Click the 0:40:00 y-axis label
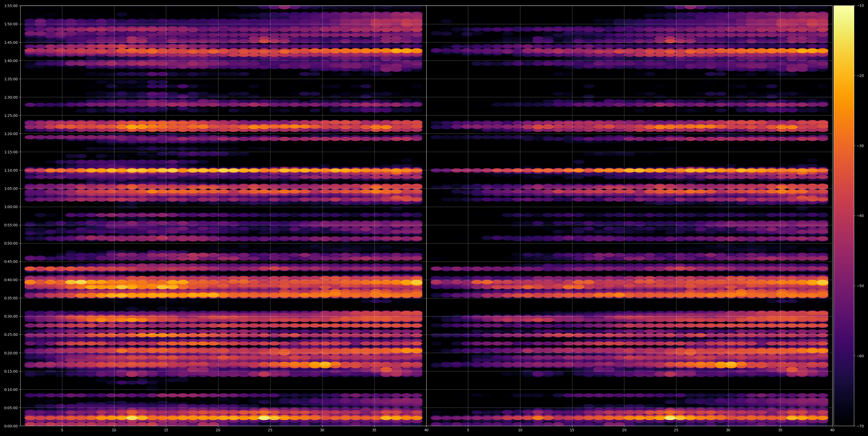This screenshot has height=436, width=868. (x=11, y=280)
